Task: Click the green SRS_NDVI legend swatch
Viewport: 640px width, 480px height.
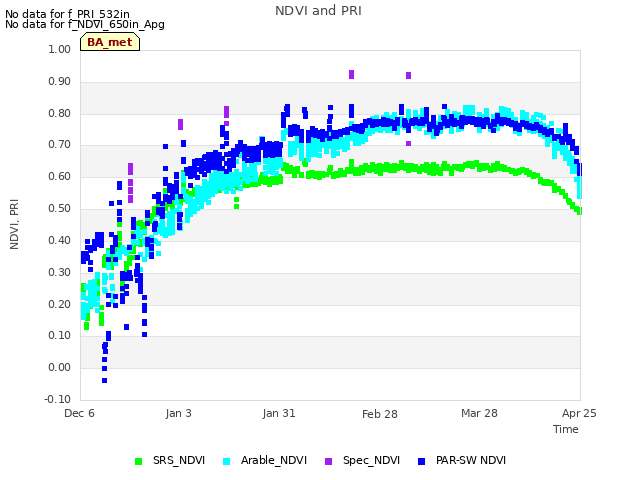Action: tap(138, 461)
